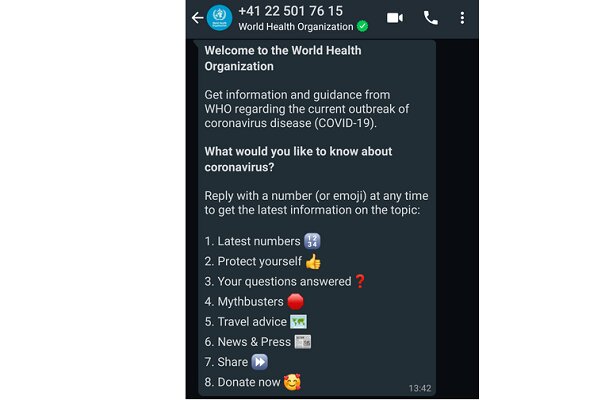This screenshot has height=400, width=601.
Task: Start a voice call
Action: [430, 18]
